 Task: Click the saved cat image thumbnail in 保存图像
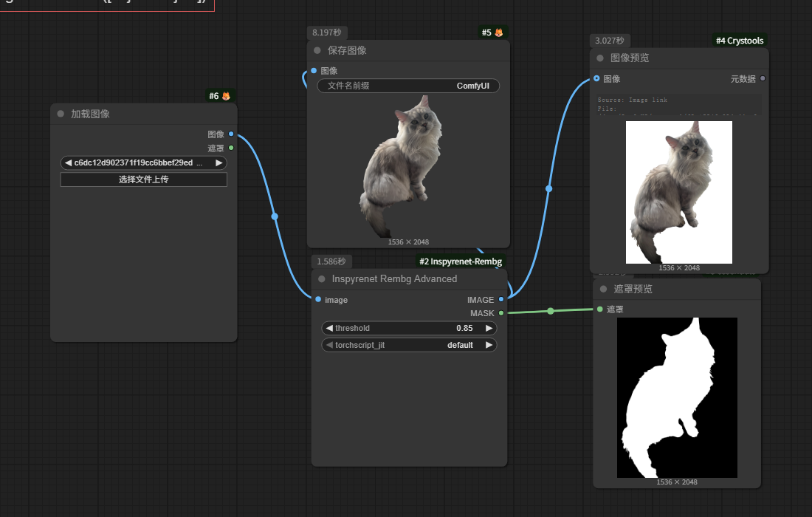click(408, 165)
